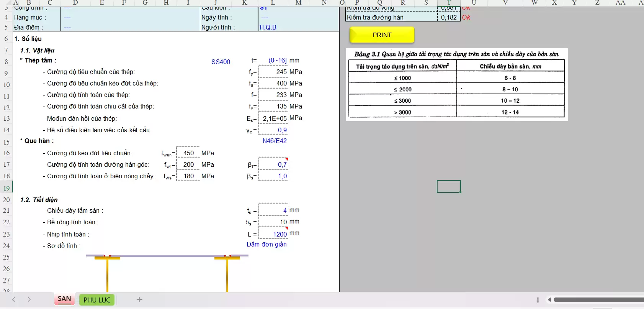Select the fy cell with value 245
644x309 pixels.
click(x=273, y=72)
